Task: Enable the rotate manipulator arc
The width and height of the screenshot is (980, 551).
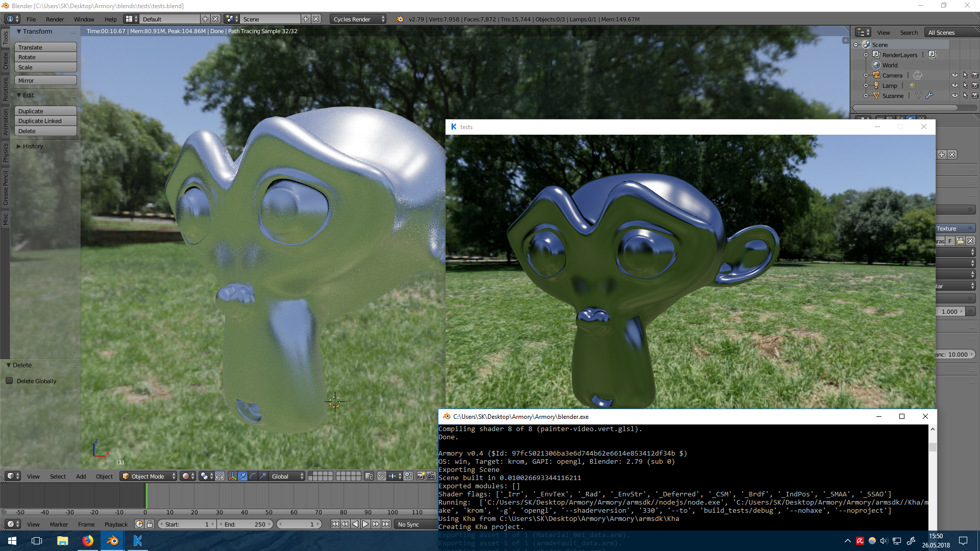Action: (x=253, y=476)
